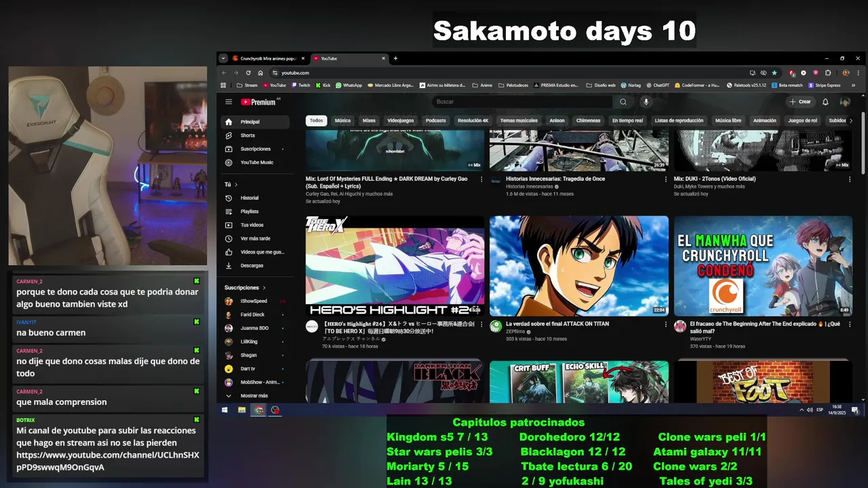Open Chrome tab search dropdown
The width and height of the screenshot is (868, 488).
click(x=224, y=58)
